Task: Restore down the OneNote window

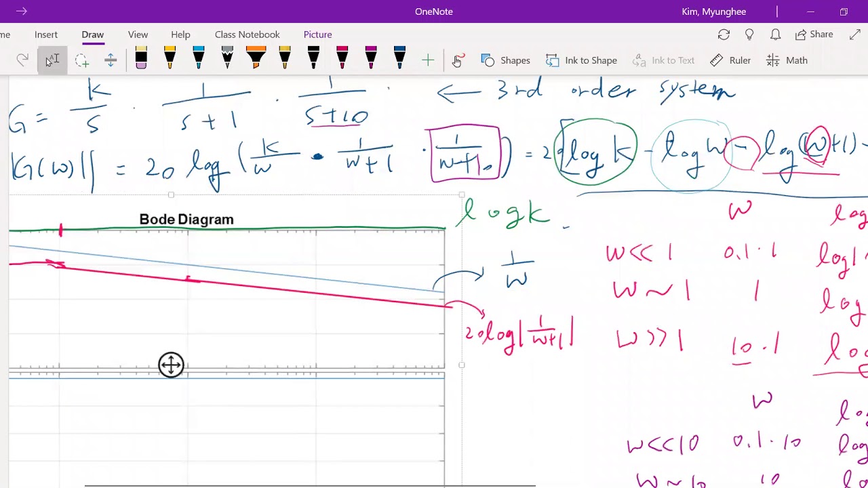Action: (x=844, y=12)
